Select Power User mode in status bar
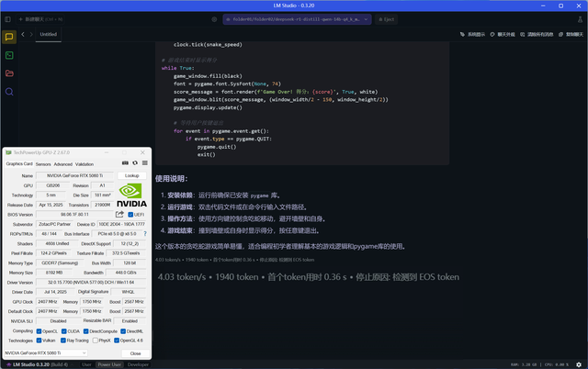588x369 pixels. pyautogui.click(x=109, y=364)
